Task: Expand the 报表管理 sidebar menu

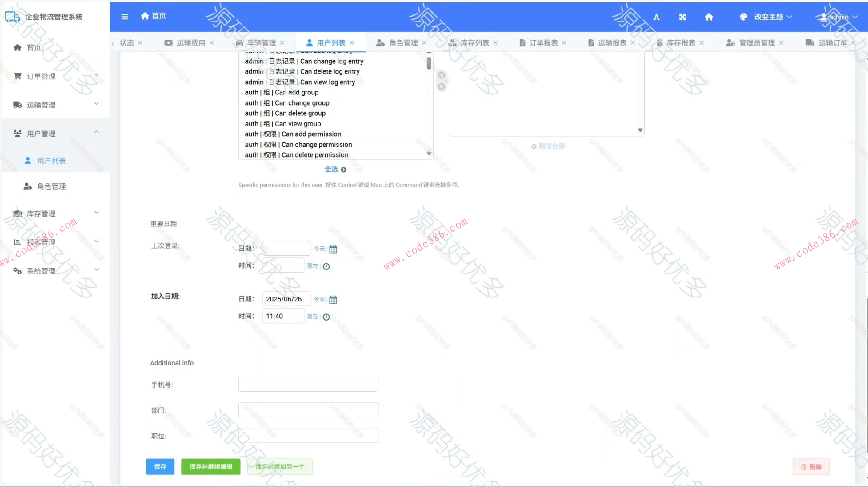Action: [56, 242]
